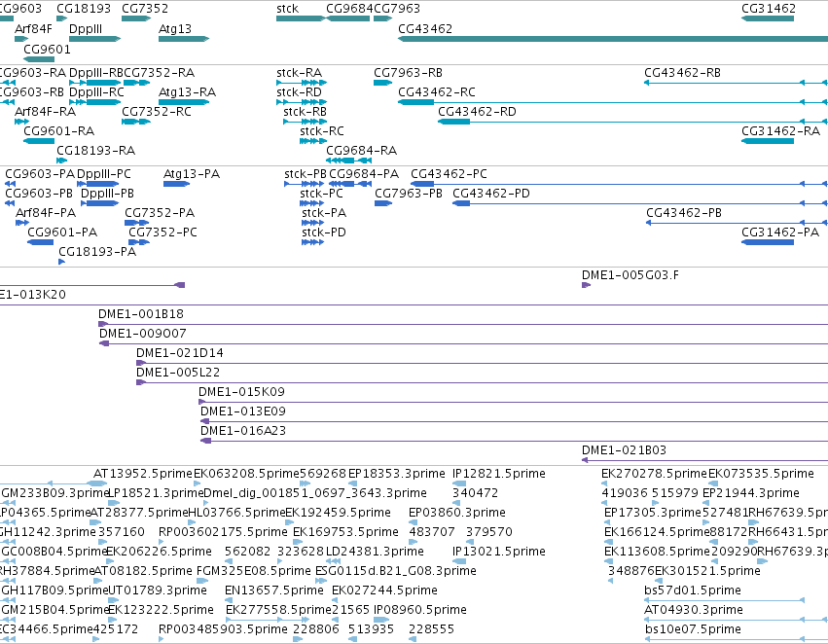
Task: Click EST label EK073535.5prime
Action: pos(761,474)
